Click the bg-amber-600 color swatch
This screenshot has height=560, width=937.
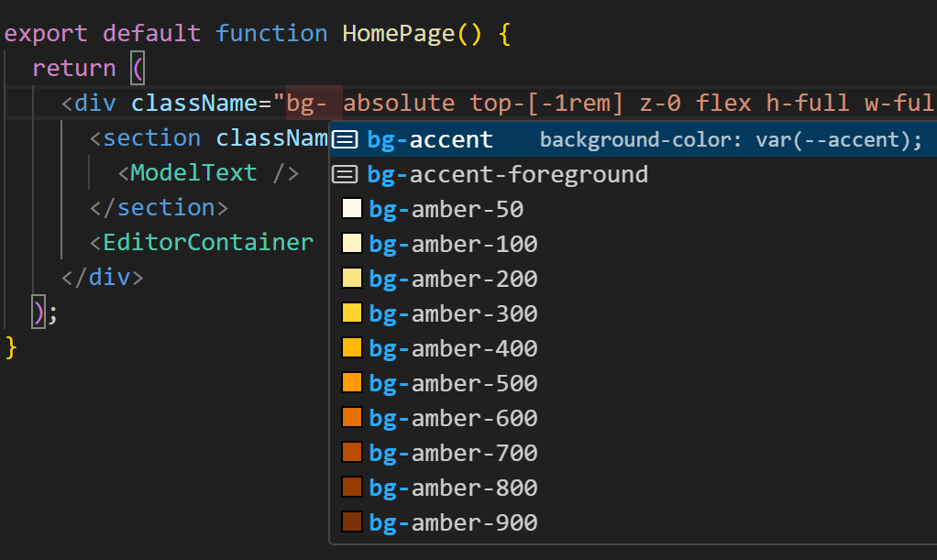(352, 418)
